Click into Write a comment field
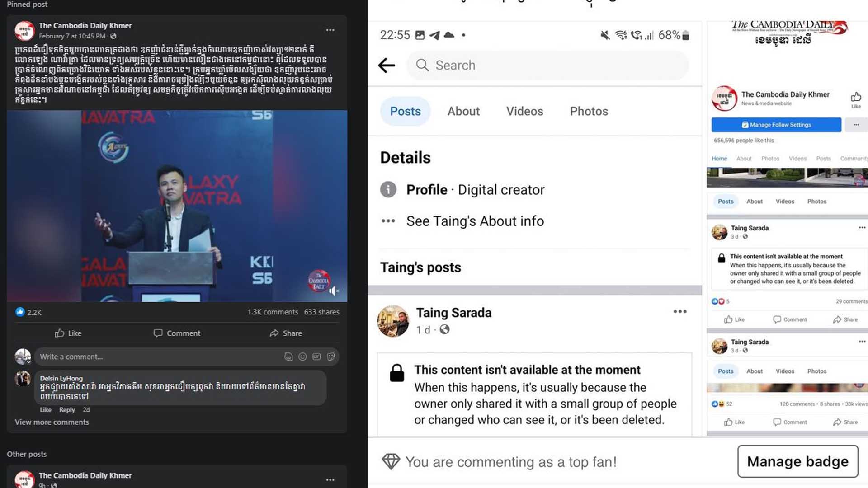 [x=154, y=357]
